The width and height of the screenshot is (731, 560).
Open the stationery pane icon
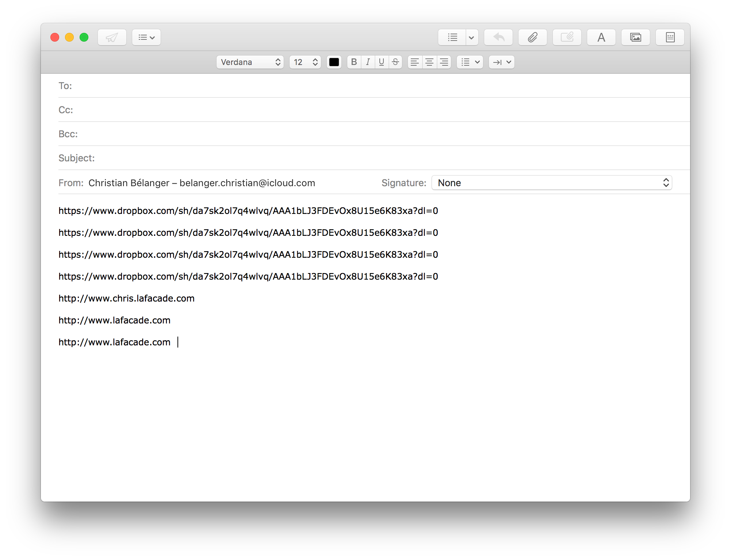(x=670, y=37)
